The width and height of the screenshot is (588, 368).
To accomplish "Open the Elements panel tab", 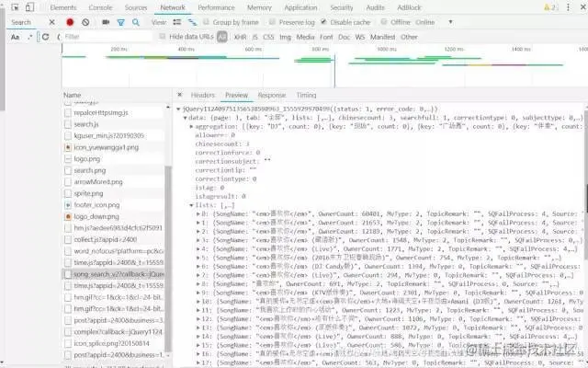I will pos(63,7).
